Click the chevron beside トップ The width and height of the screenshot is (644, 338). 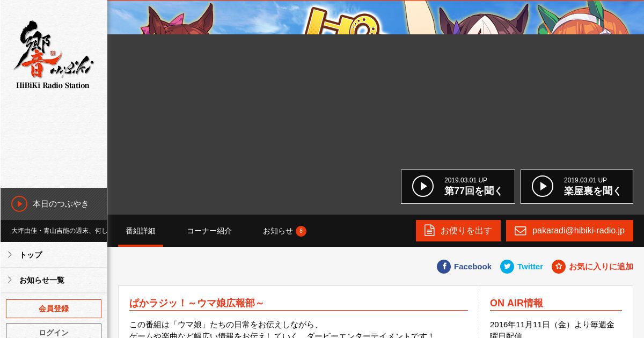[x=10, y=255]
